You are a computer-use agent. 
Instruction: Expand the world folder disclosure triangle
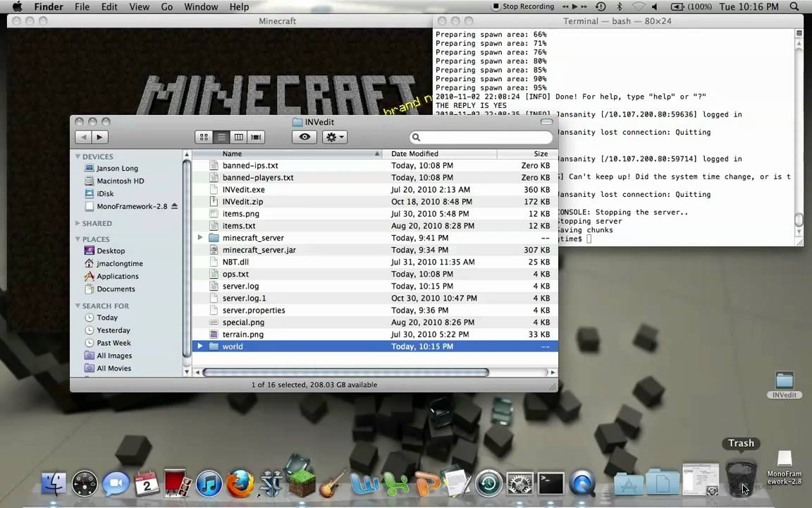(x=200, y=346)
